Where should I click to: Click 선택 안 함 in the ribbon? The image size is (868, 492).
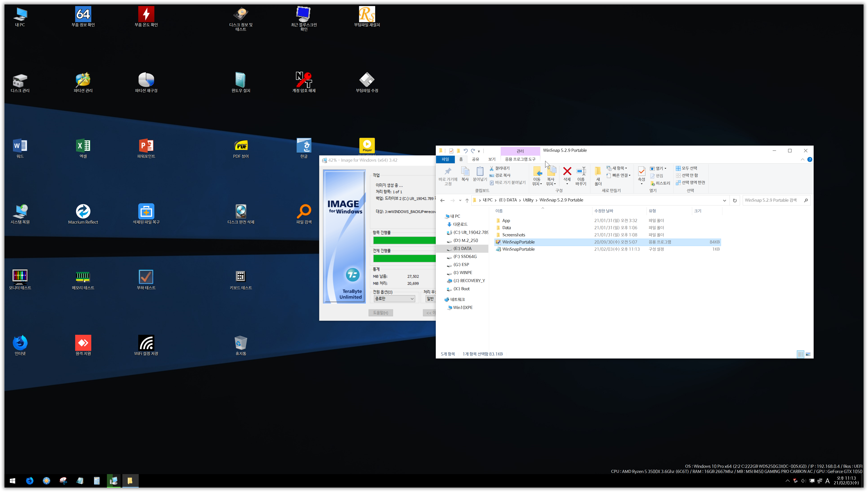click(687, 175)
